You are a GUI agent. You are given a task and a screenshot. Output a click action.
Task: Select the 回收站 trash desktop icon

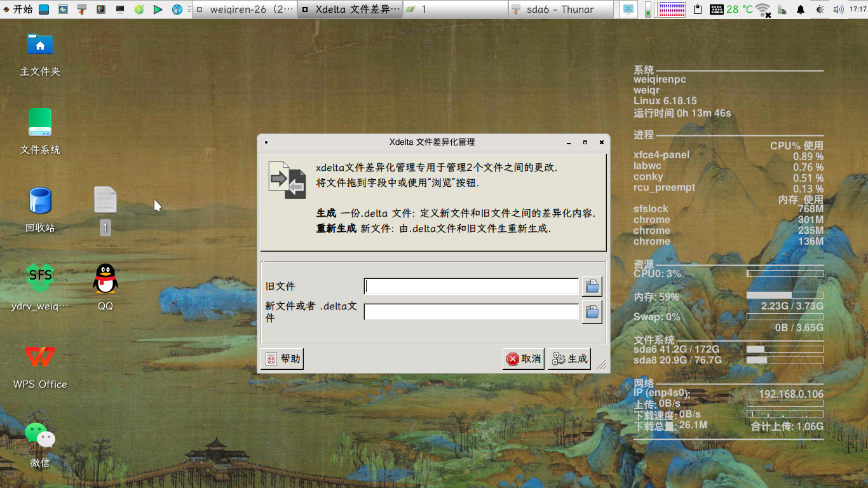pyautogui.click(x=40, y=210)
